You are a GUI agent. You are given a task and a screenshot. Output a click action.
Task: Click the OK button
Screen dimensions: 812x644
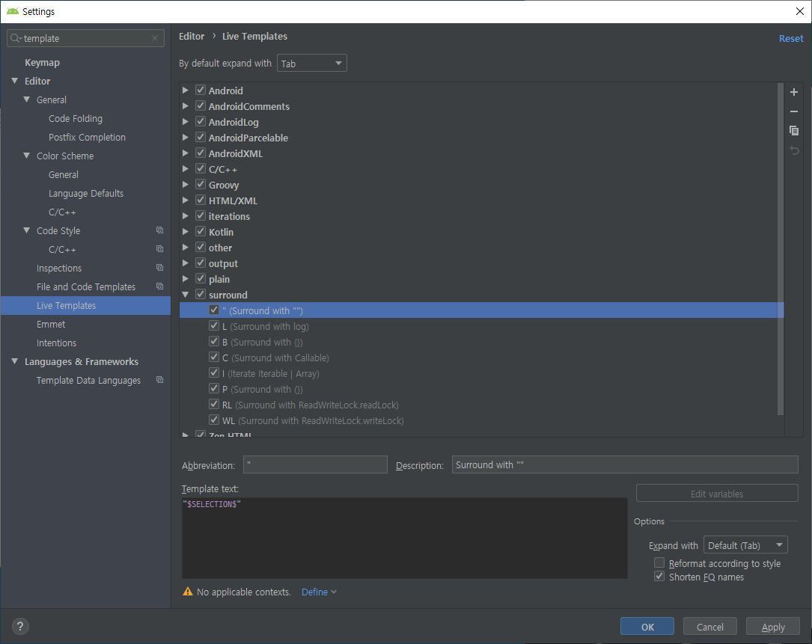(647, 626)
